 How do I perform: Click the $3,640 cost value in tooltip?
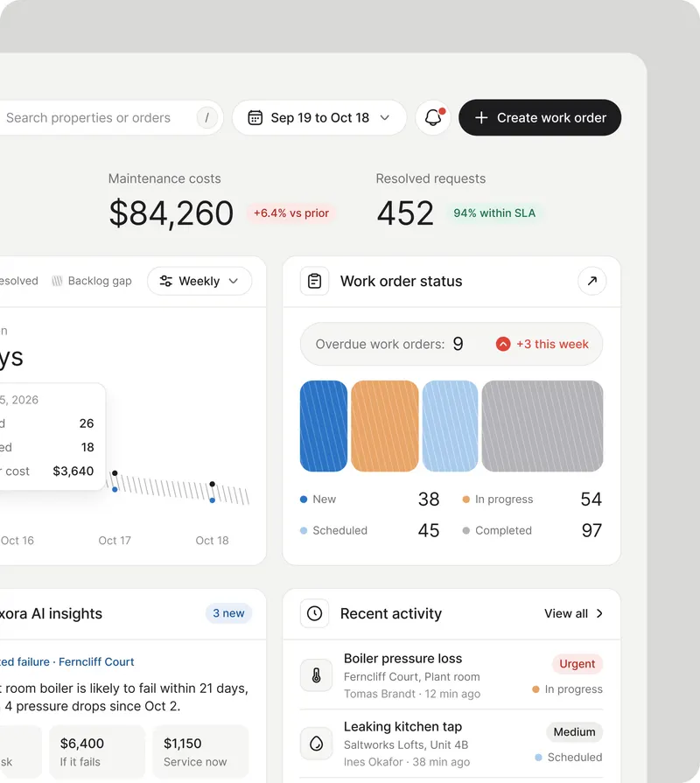tap(73, 471)
